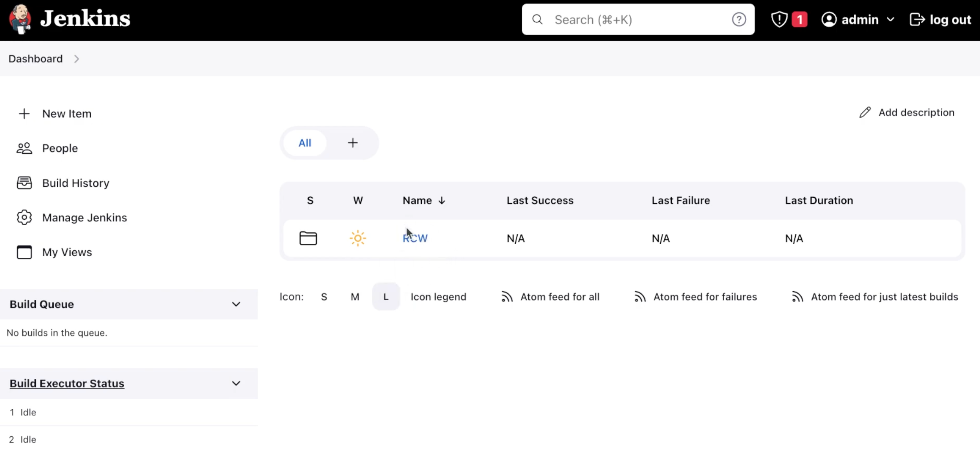The height and width of the screenshot is (452, 980).
Task: Toggle icon size to Medium view
Action: (354, 296)
